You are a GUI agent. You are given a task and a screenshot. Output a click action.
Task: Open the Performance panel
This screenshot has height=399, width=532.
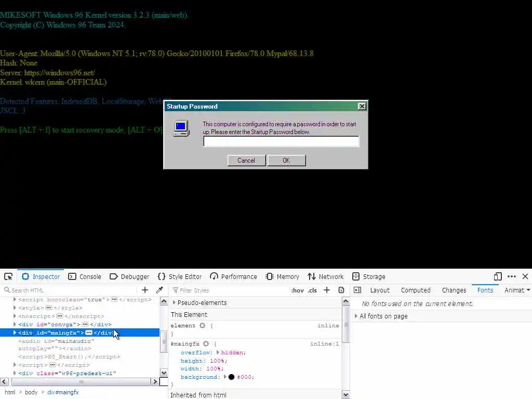[233, 276]
